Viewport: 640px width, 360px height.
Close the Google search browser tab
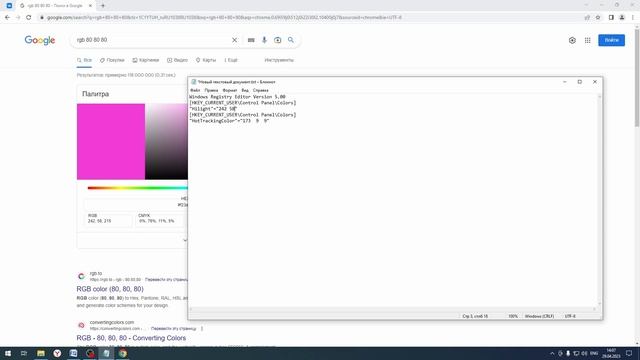[x=90, y=6]
